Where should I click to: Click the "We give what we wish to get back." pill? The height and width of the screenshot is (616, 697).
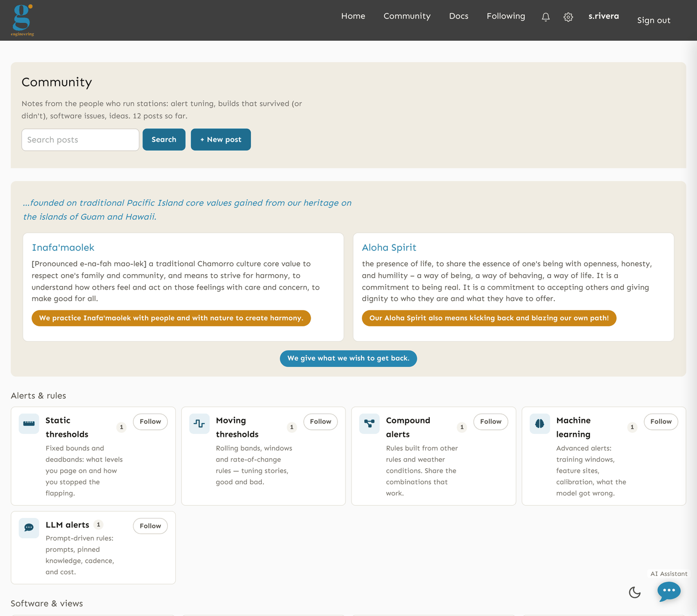point(348,358)
